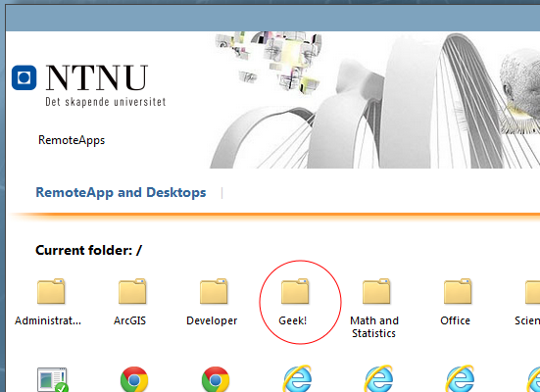Viewport: 540px width, 392px height.
Task: Open the Math and Statistics folder
Action: pyautogui.click(x=376, y=291)
